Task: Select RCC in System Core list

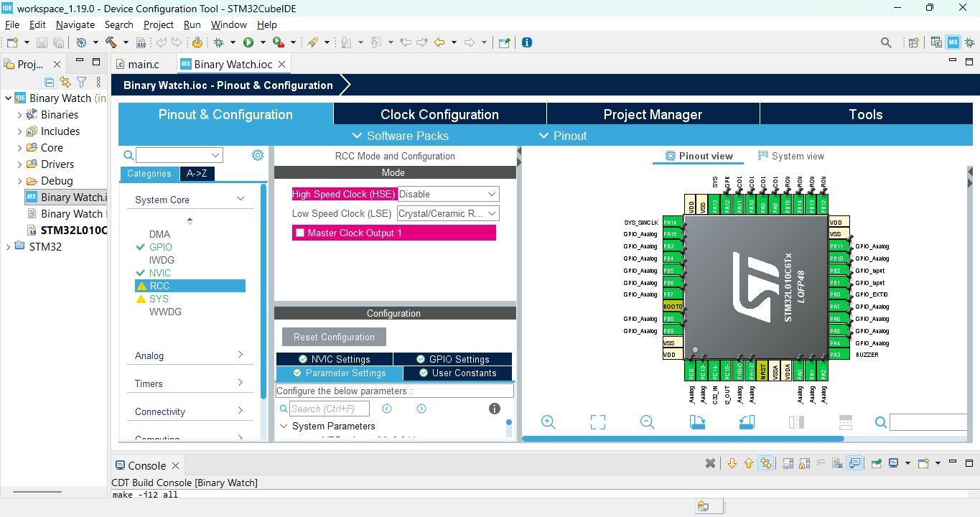Action: point(190,286)
